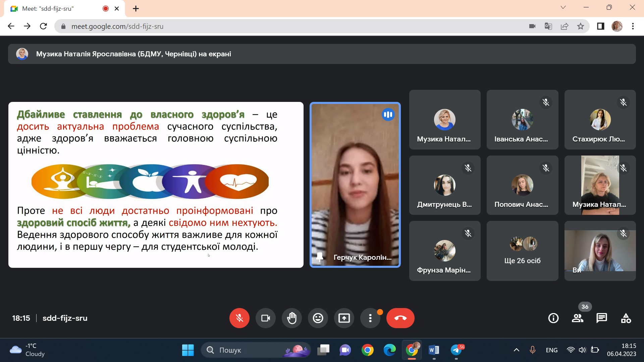This screenshot has height=362, width=644.
Task: Click the present now screen share icon
Action: pyautogui.click(x=344, y=318)
